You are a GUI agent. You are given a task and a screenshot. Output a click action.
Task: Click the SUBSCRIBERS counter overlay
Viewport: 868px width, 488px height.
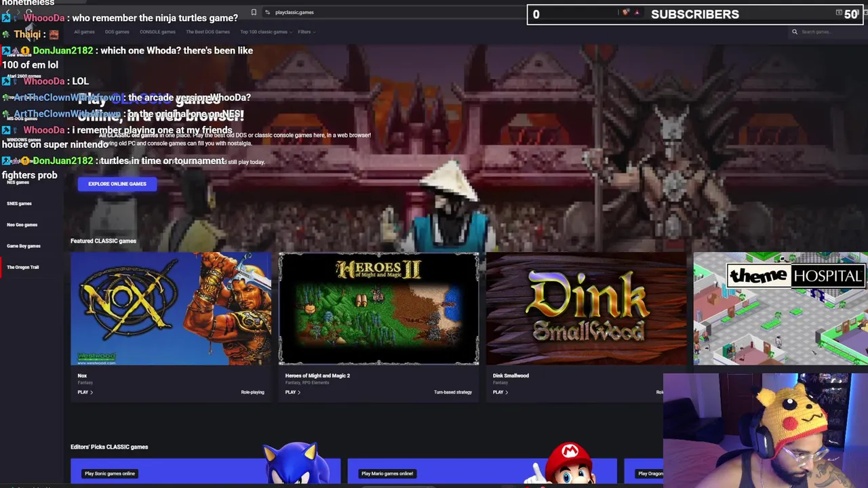click(x=695, y=14)
